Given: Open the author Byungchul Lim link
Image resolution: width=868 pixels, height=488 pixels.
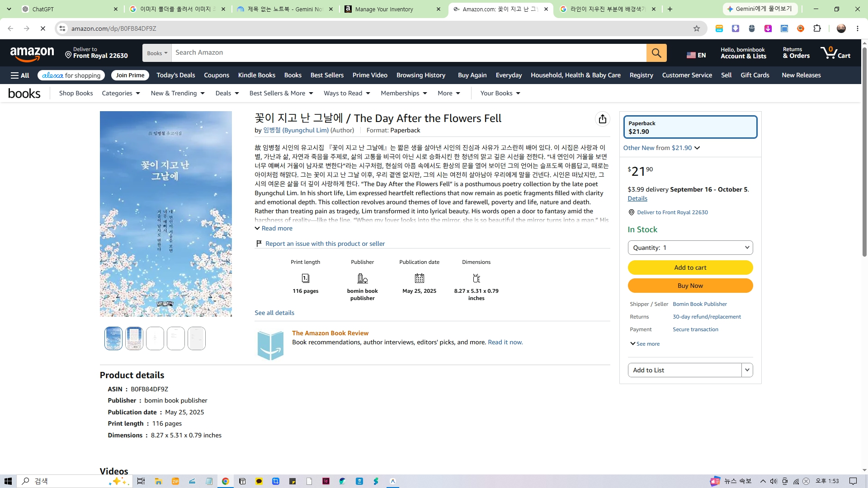Looking at the screenshot, I should click(x=296, y=130).
